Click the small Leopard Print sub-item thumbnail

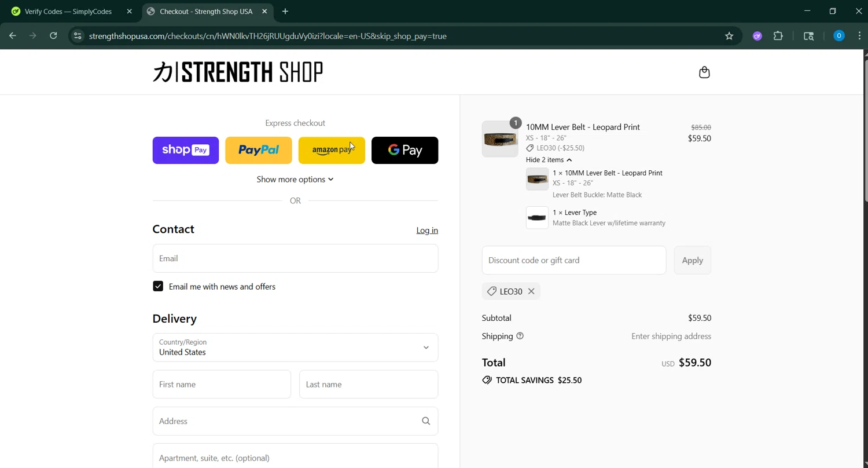point(537,179)
